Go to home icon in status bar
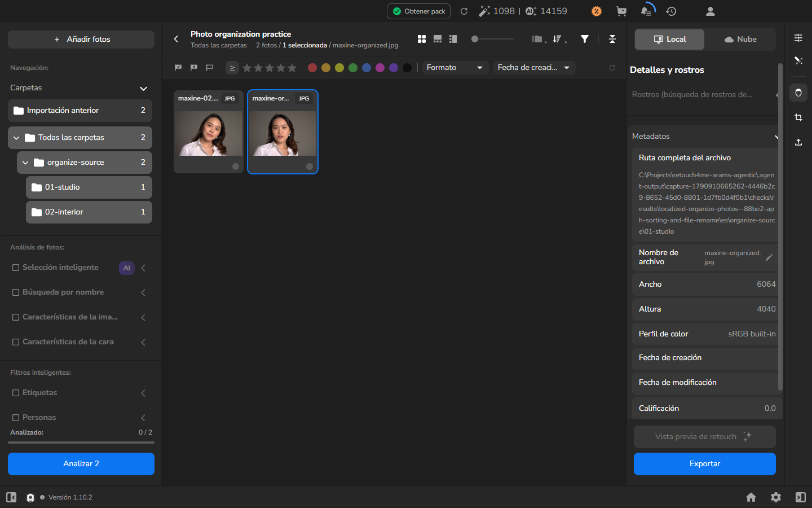Viewport: 812px width, 508px height. tap(751, 497)
